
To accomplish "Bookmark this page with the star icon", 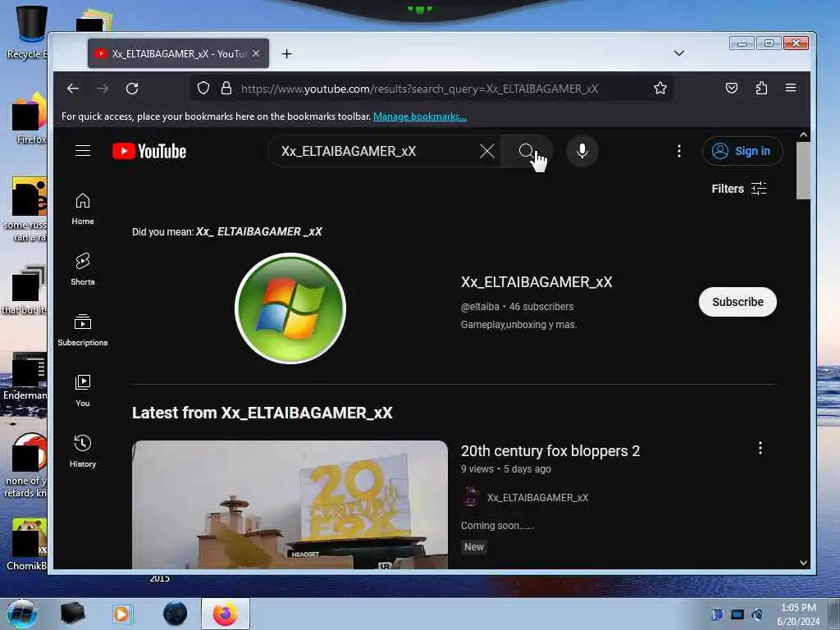I will click(660, 88).
